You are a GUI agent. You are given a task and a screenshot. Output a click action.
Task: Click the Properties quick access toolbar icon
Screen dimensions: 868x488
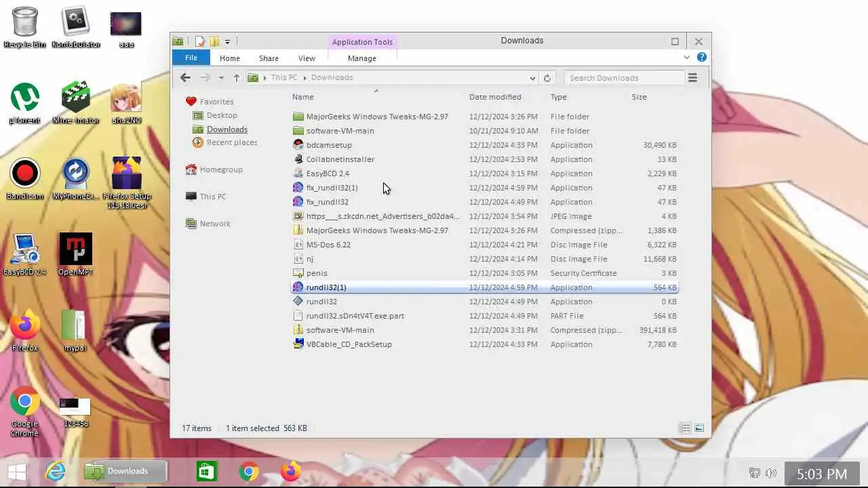tap(201, 41)
